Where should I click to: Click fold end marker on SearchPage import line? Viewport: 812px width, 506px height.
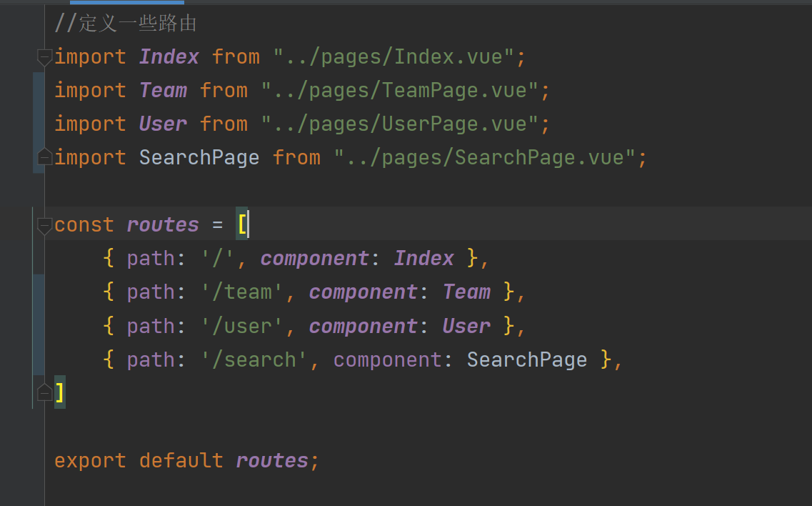pos(44,157)
